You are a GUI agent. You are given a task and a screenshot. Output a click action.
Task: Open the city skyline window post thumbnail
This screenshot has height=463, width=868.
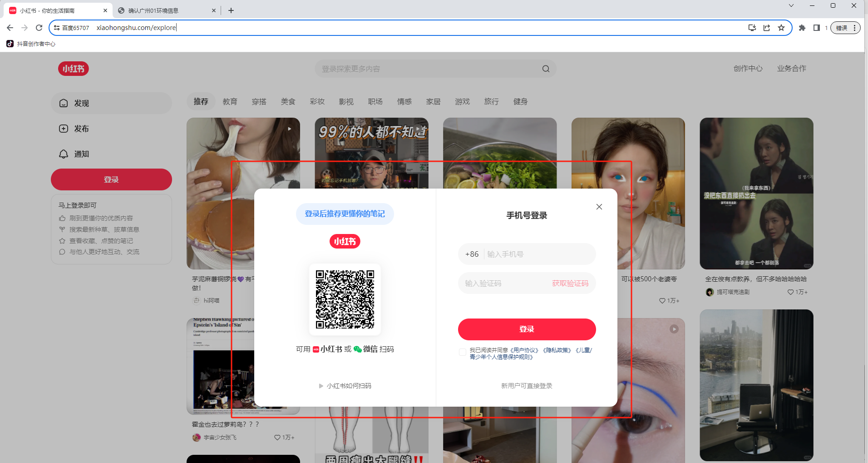pyautogui.click(x=756, y=385)
